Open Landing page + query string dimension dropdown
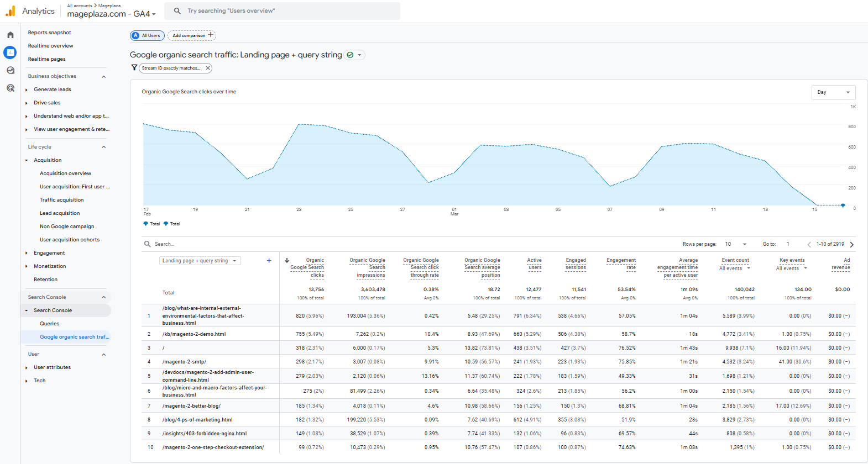 click(x=200, y=261)
